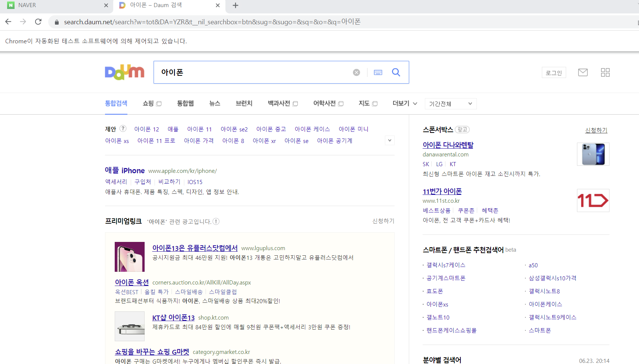Click the padlock site info icon
This screenshot has width=639, height=364.
[x=57, y=22]
